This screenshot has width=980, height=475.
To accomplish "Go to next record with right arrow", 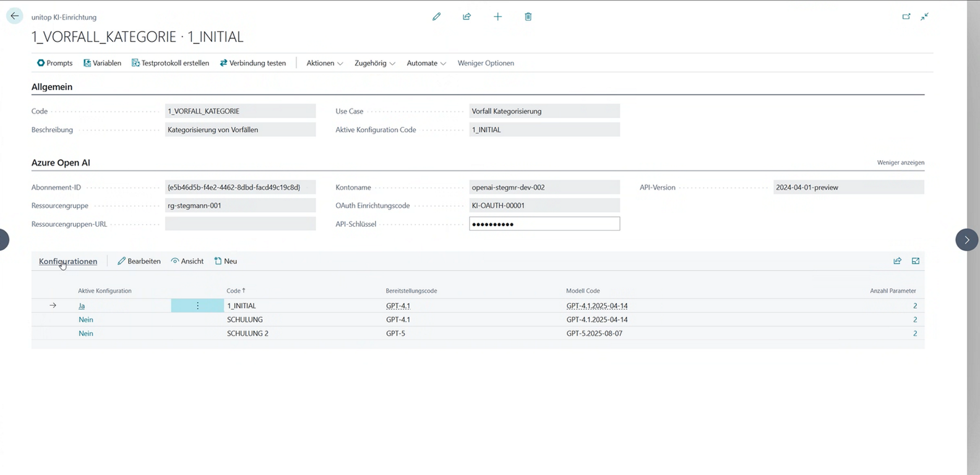I will [966, 240].
